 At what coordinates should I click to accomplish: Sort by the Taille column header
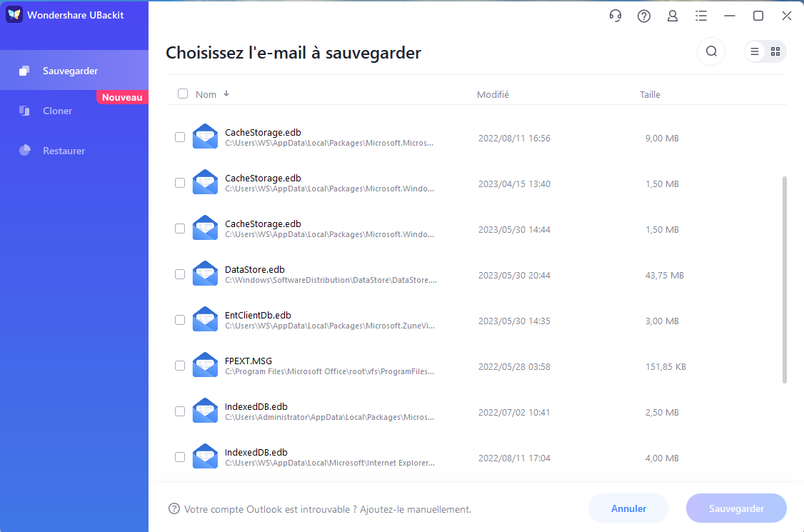[x=650, y=94]
